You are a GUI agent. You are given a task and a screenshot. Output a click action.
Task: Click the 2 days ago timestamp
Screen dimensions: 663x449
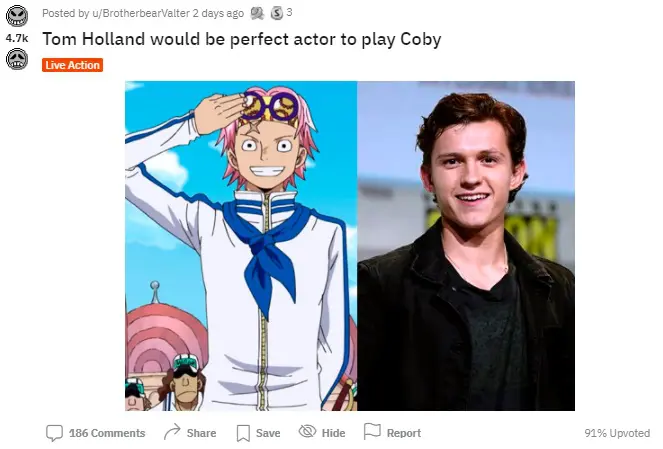218,14
